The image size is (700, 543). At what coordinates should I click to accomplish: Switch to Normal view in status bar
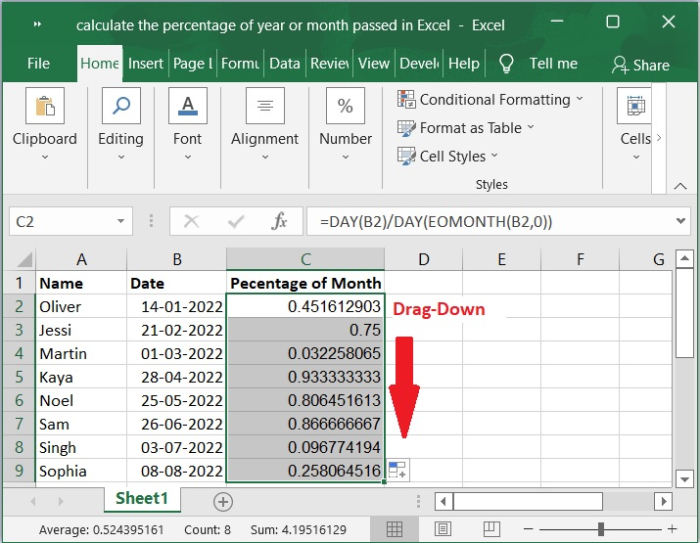click(x=395, y=528)
